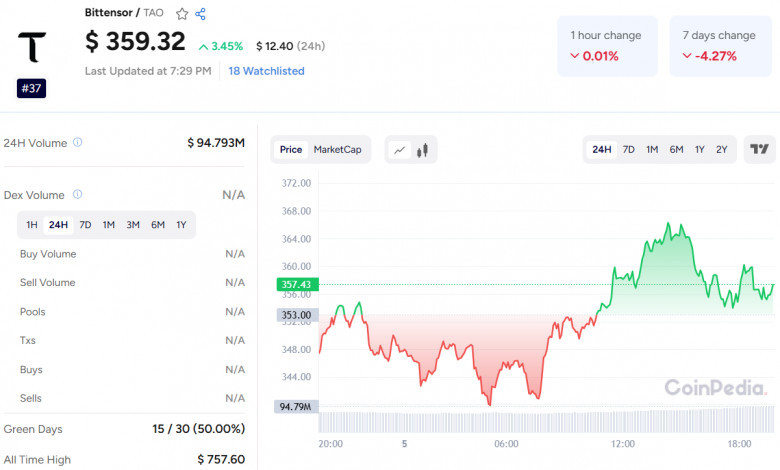Click the Buys row label
Image resolution: width=780 pixels, height=470 pixels.
coord(31,370)
